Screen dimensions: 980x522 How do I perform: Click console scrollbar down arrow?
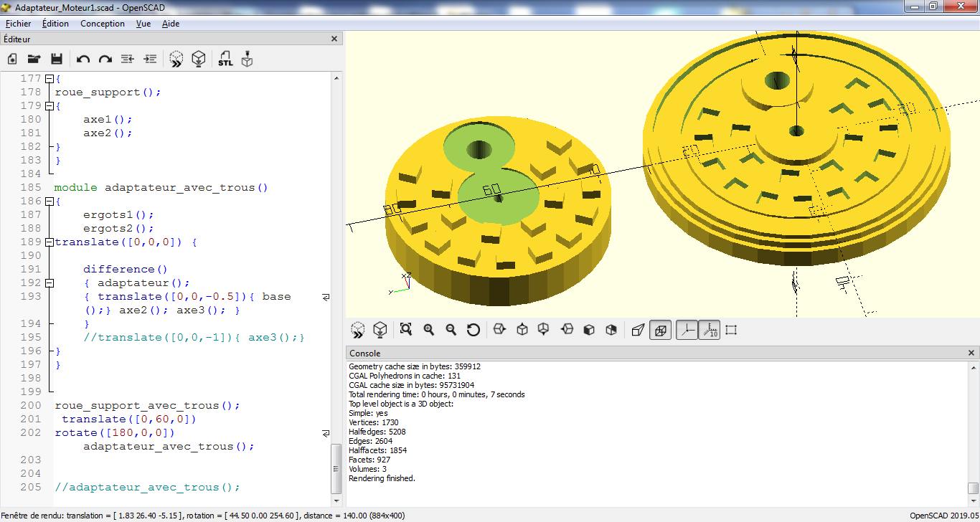coord(973,501)
